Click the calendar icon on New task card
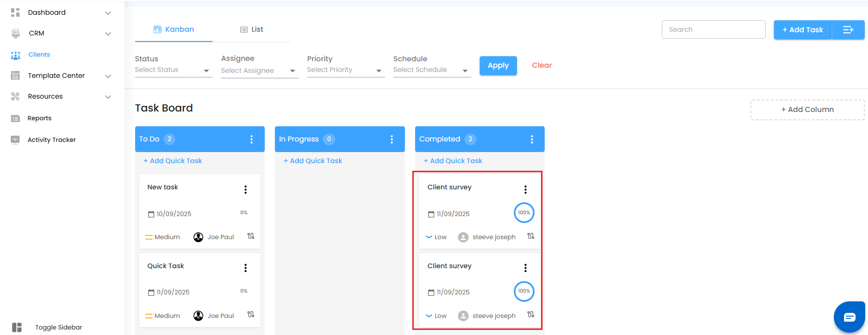 151,214
